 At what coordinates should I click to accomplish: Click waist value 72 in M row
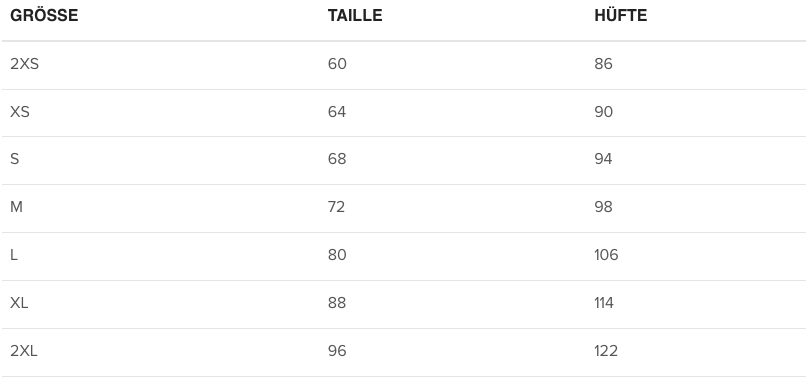[x=336, y=207]
